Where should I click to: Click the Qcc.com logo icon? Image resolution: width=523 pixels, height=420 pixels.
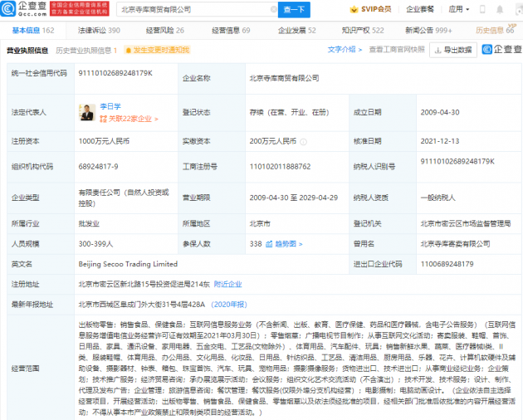[8, 8]
